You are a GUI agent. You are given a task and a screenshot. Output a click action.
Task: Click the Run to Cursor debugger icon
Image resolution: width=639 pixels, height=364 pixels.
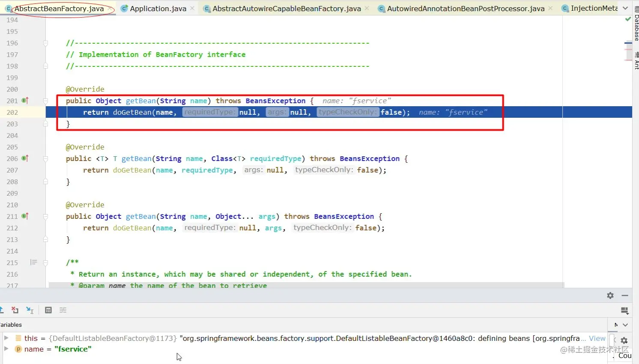pyautogui.click(x=30, y=310)
